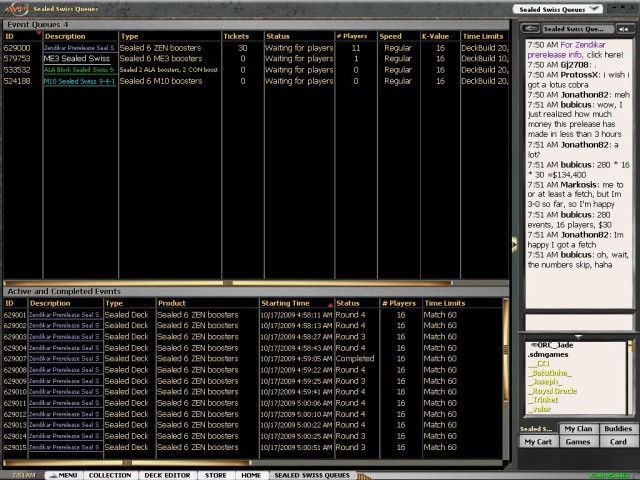Select player _Royal Oracle in the list
The height and width of the screenshot is (480, 640).
coord(552,391)
